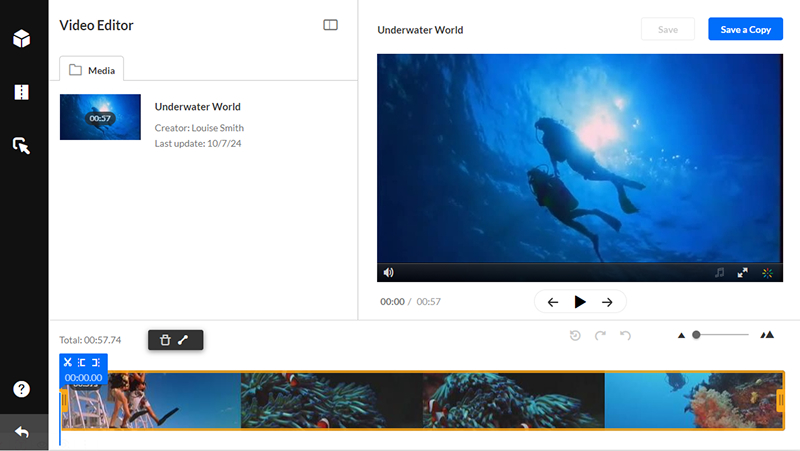
Task: Click the fade tool next to the trash icon
Action: [x=184, y=340]
